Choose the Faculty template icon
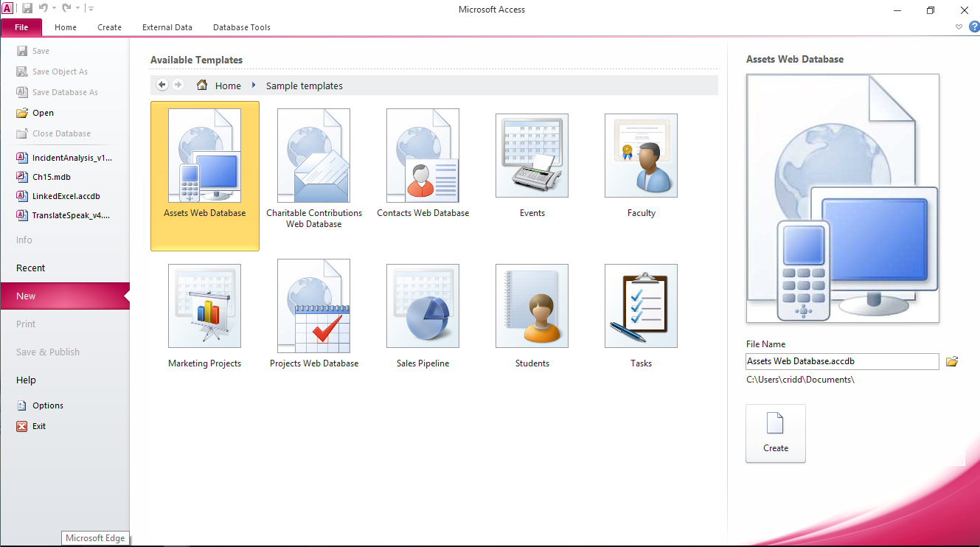Screen dimensions: 980x547 pos(641,156)
